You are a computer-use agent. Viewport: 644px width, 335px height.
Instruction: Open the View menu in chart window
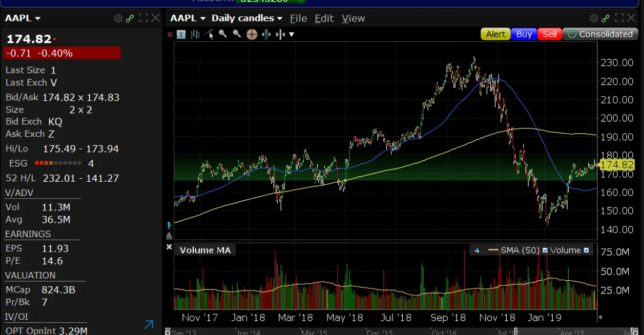(x=353, y=18)
